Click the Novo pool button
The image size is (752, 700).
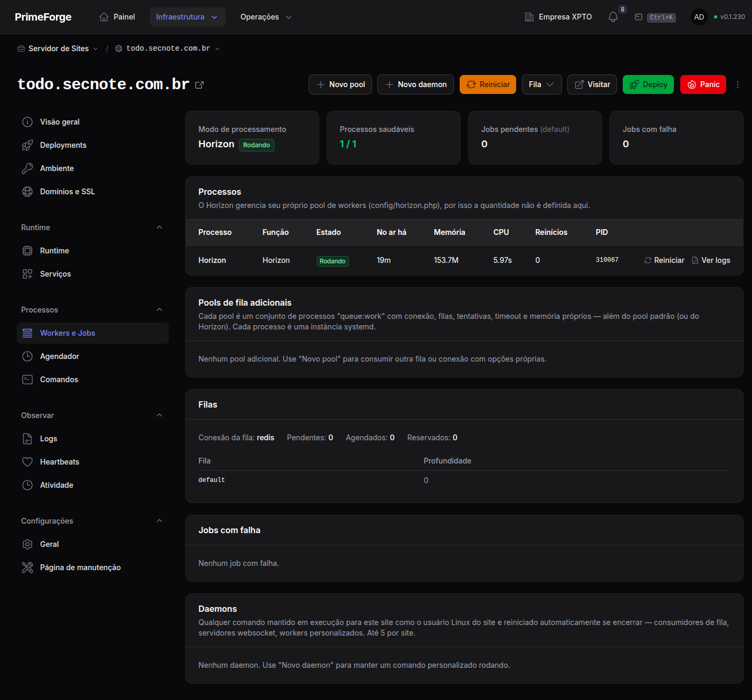click(340, 84)
